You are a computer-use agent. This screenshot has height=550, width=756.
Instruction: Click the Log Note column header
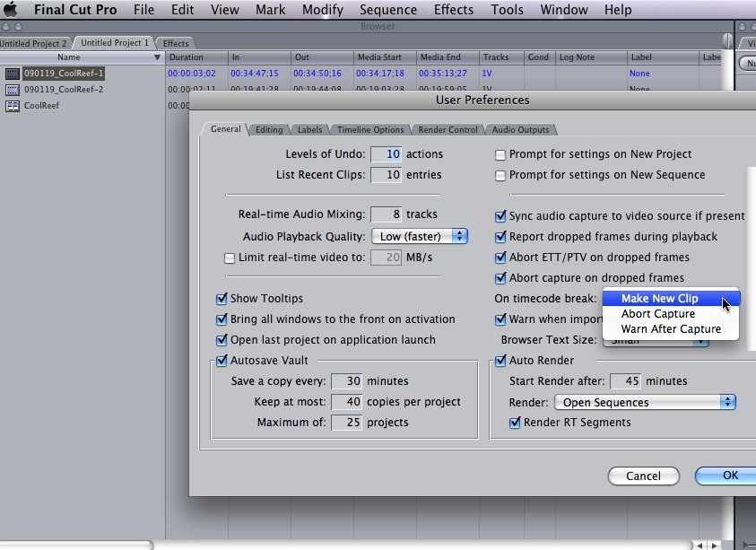[591, 57]
